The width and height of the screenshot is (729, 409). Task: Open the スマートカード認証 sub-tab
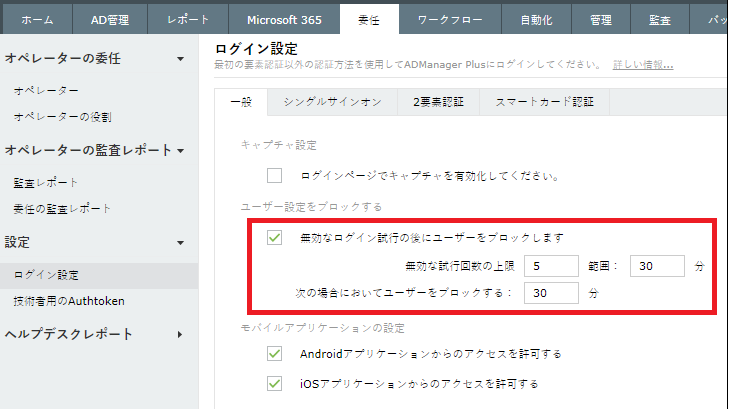tap(544, 102)
